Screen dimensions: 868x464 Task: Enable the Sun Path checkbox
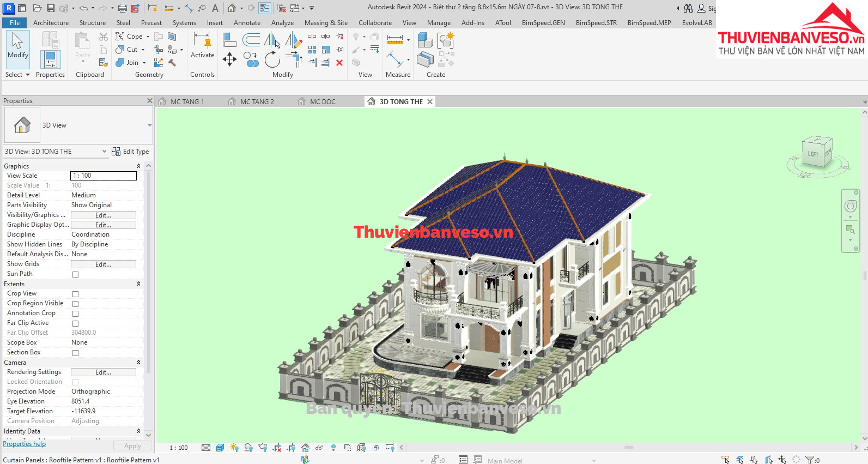point(76,274)
